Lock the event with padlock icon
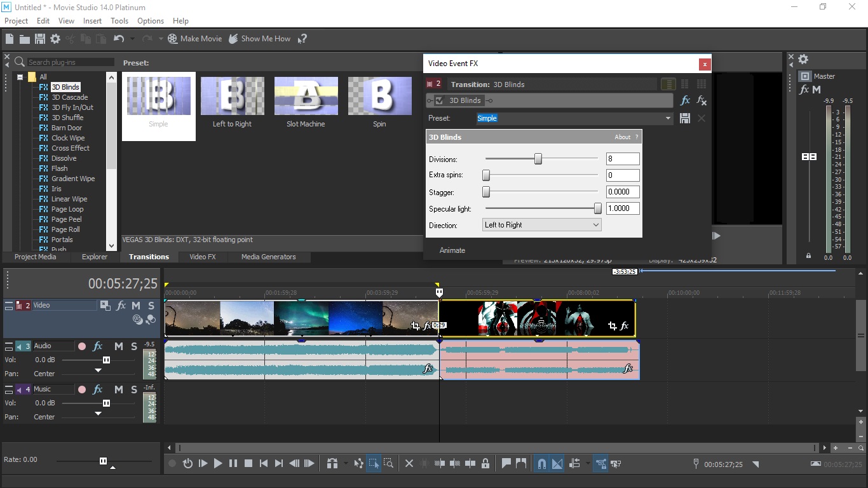Viewport: 868px width, 488px height. pos(485,464)
